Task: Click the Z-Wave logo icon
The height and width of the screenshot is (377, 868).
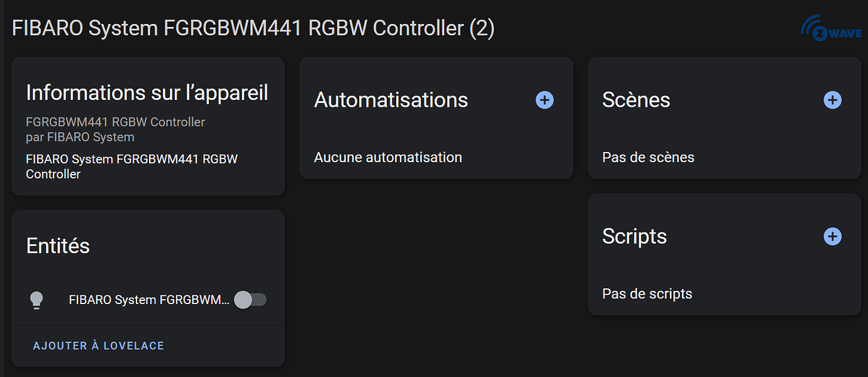Action: pyautogui.click(x=831, y=29)
